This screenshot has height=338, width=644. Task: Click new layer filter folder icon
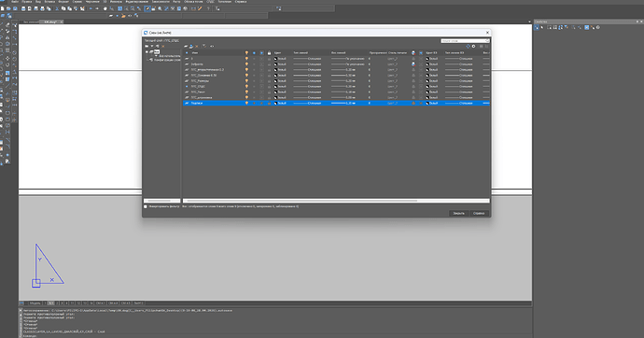click(x=147, y=46)
